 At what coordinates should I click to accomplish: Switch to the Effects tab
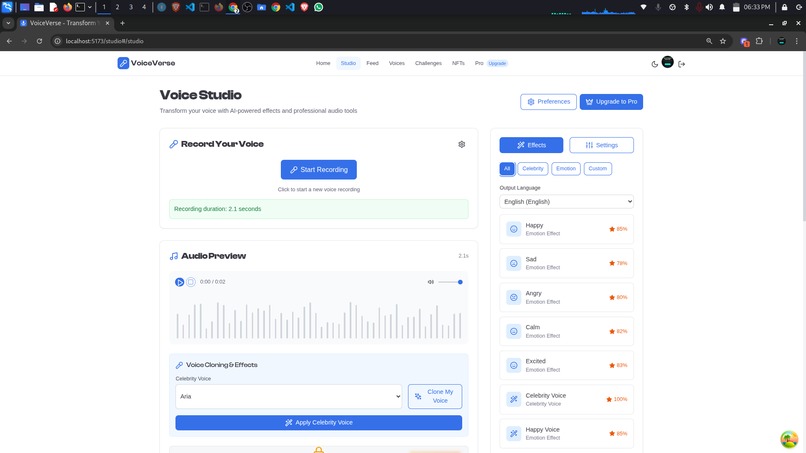pyautogui.click(x=531, y=145)
